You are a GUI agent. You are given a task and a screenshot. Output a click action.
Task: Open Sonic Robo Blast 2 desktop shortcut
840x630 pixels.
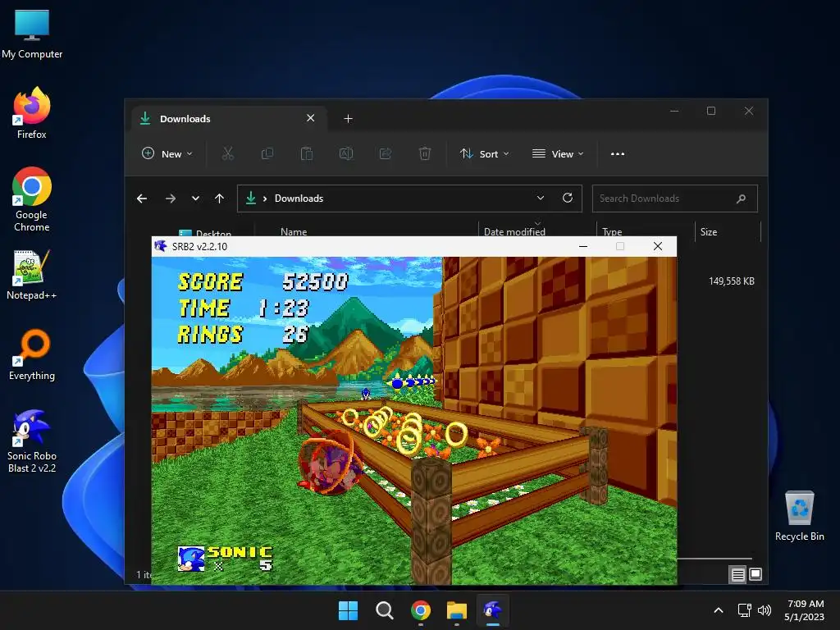point(32,441)
